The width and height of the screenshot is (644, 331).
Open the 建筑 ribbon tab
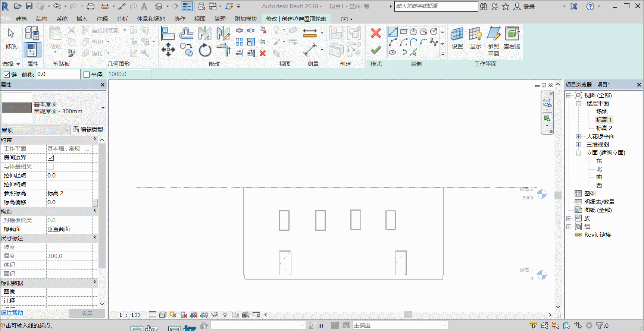(22, 19)
